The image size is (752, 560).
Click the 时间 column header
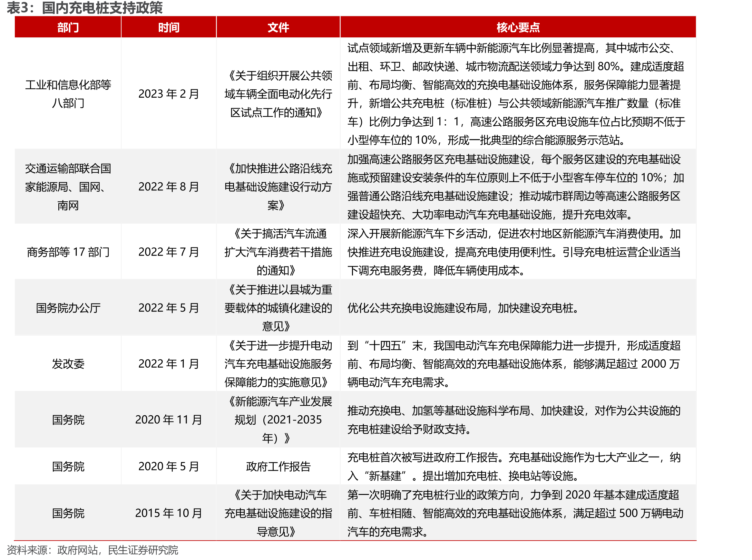coord(169,27)
